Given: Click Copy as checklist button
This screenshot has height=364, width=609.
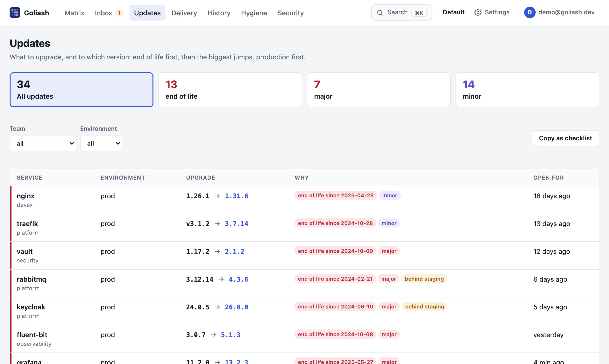Looking at the screenshot, I should pyautogui.click(x=565, y=138).
